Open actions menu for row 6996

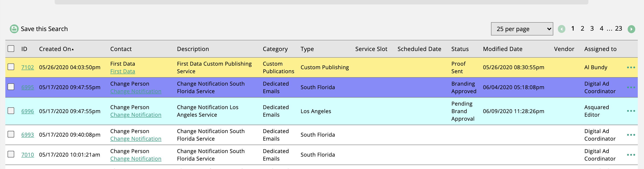point(631,111)
